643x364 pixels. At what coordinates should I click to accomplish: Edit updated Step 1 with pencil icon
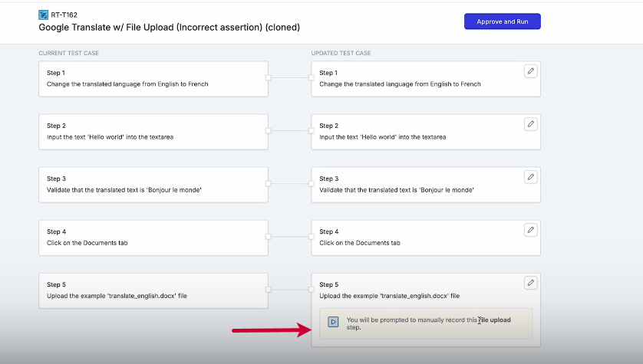tap(530, 71)
